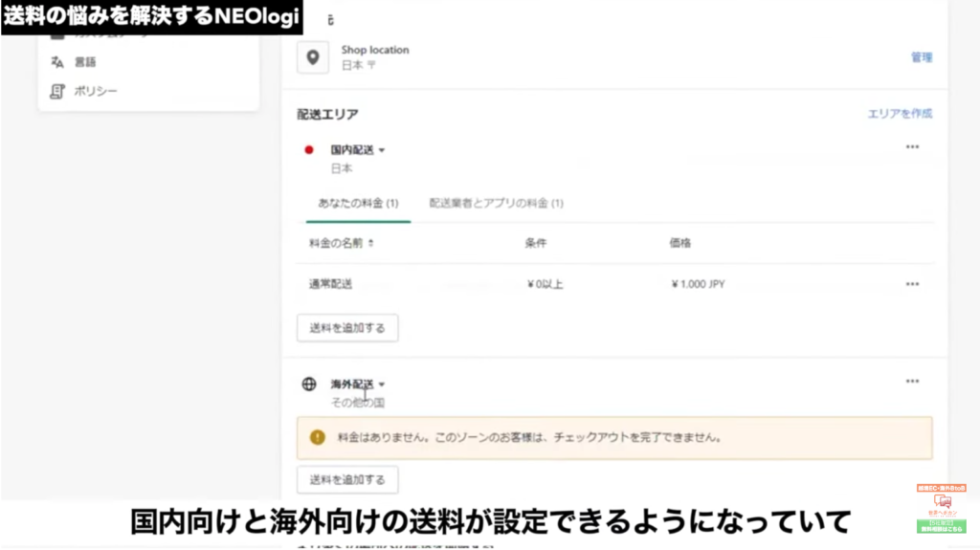The width and height of the screenshot is (980, 550).
Task: Click the ¥0以上 condition cell
Action: (545, 284)
